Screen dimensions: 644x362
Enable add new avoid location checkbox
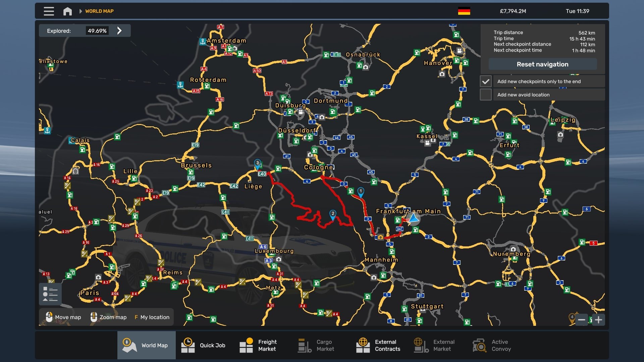(x=485, y=95)
